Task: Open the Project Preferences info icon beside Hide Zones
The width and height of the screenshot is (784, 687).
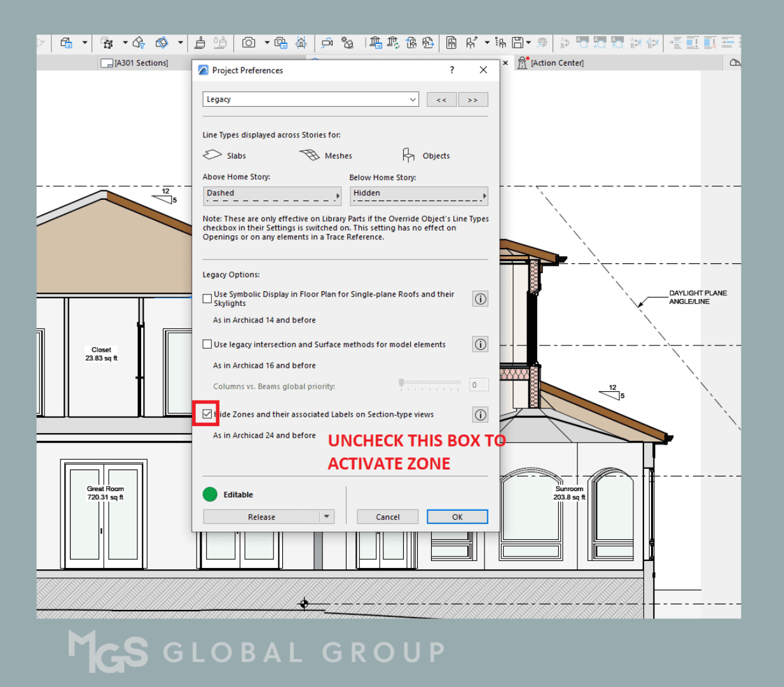Action: 480,414
